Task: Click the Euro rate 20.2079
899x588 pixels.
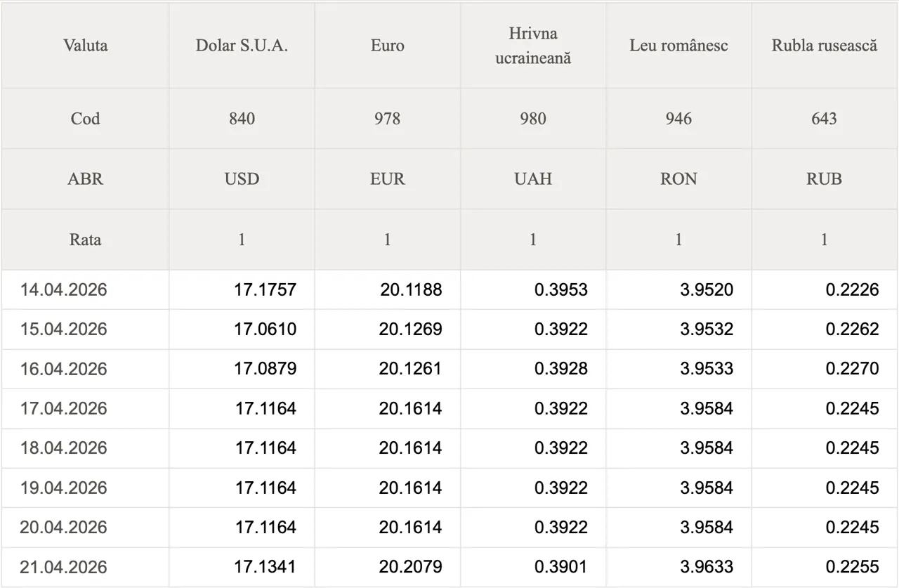Action: pyautogui.click(x=410, y=567)
